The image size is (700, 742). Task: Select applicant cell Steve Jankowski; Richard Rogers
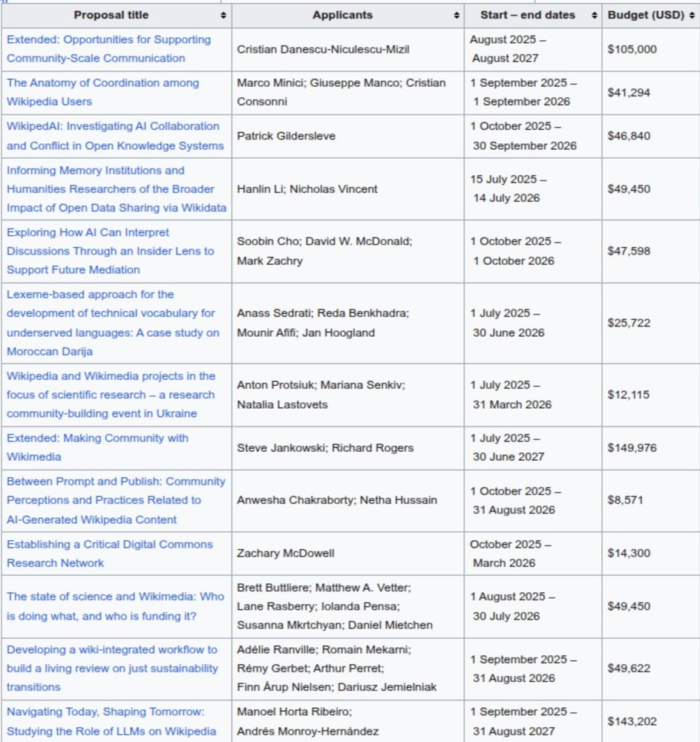(x=348, y=447)
